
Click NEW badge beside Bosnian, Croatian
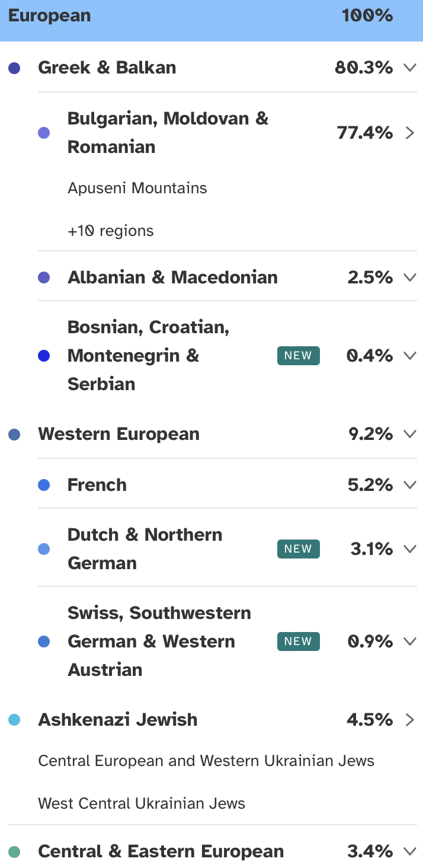298,356
